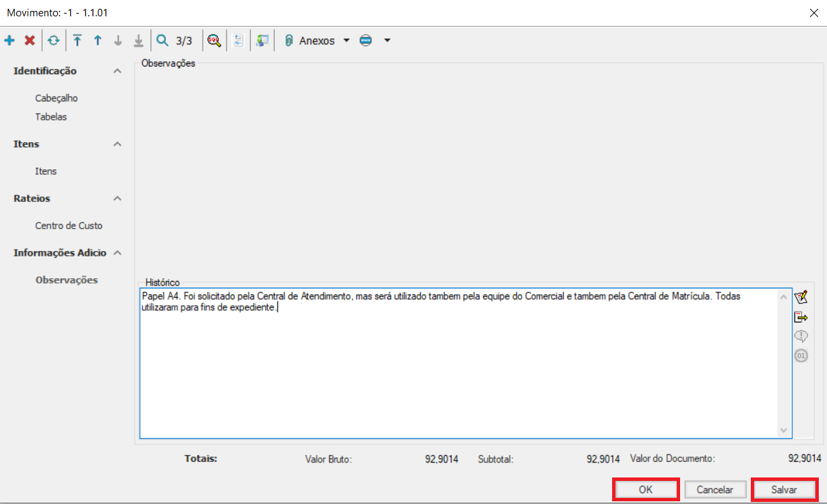827x504 pixels.
Task: Select Centro de Custo in sidebar
Action: click(69, 225)
